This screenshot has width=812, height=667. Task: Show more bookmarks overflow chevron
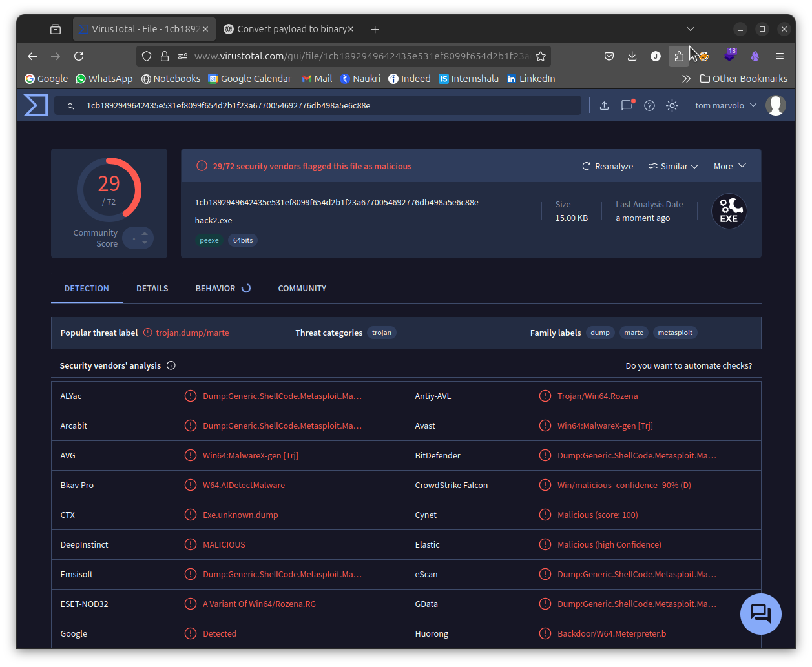686,79
